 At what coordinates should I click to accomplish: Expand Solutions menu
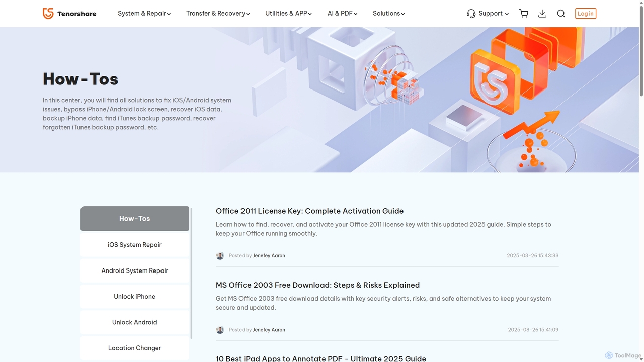pos(388,14)
